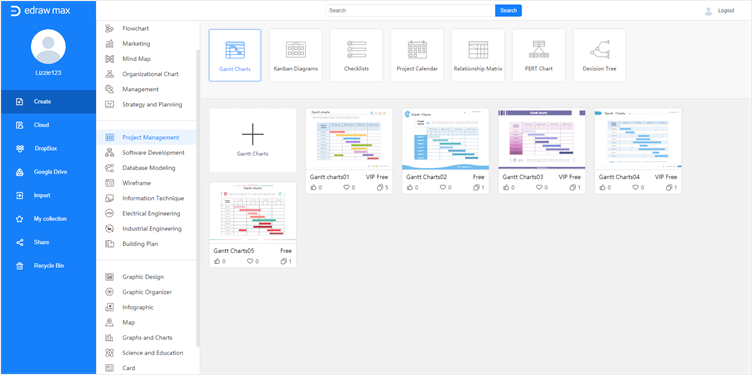Choose Graphs and Charts category

[146, 338]
